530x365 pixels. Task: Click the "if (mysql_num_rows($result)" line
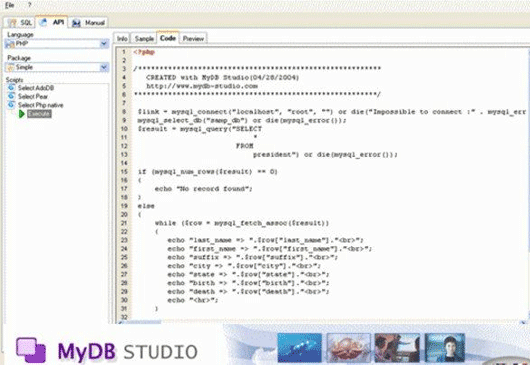pyautogui.click(x=208, y=172)
